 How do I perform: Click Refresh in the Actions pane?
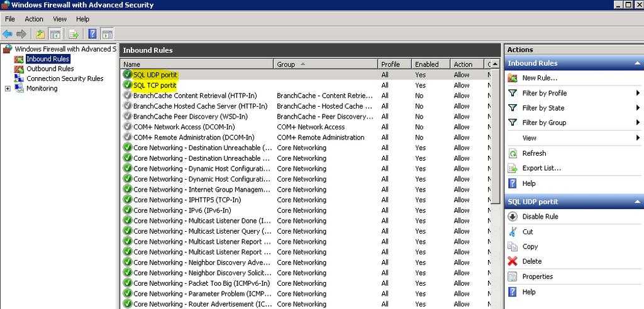click(534, 153)
